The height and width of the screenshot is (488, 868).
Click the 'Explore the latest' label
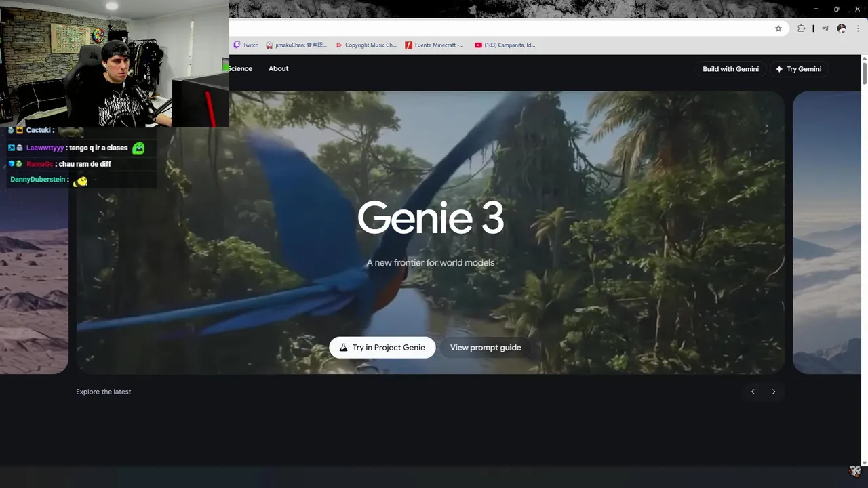104,392
